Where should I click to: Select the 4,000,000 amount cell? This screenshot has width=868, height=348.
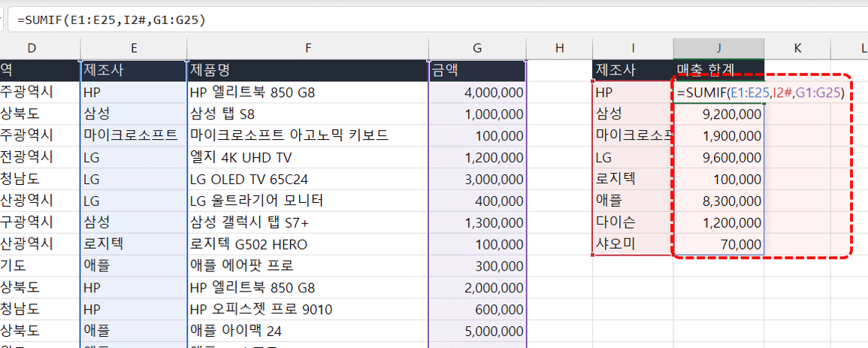click(478, 93)
